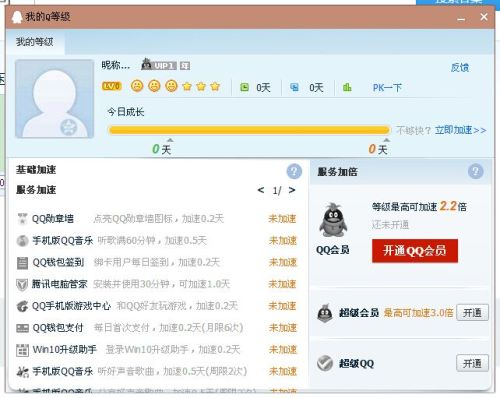Click the LV0 level badge
The width and height of the screenshot is (500, 398).
[111, 87]
